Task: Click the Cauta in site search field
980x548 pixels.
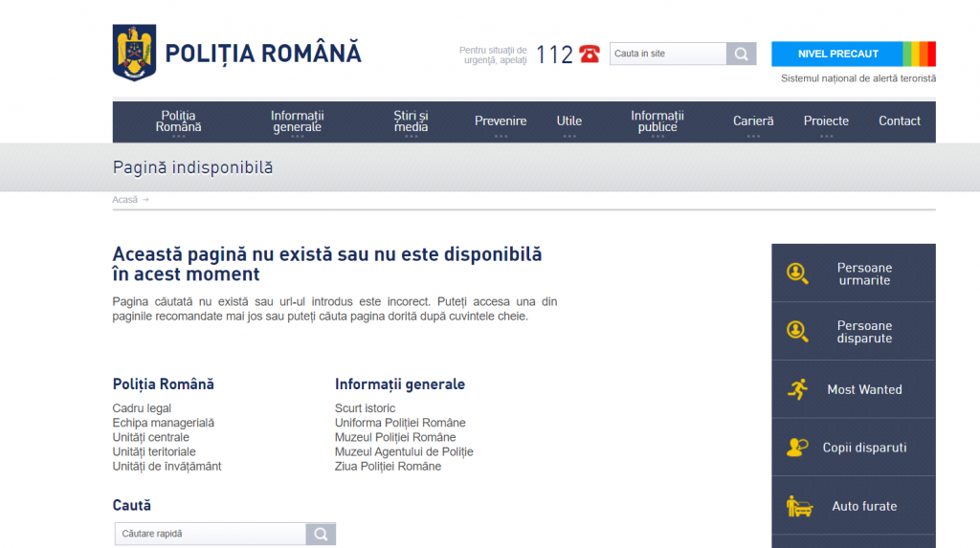Action: point(668,54)
